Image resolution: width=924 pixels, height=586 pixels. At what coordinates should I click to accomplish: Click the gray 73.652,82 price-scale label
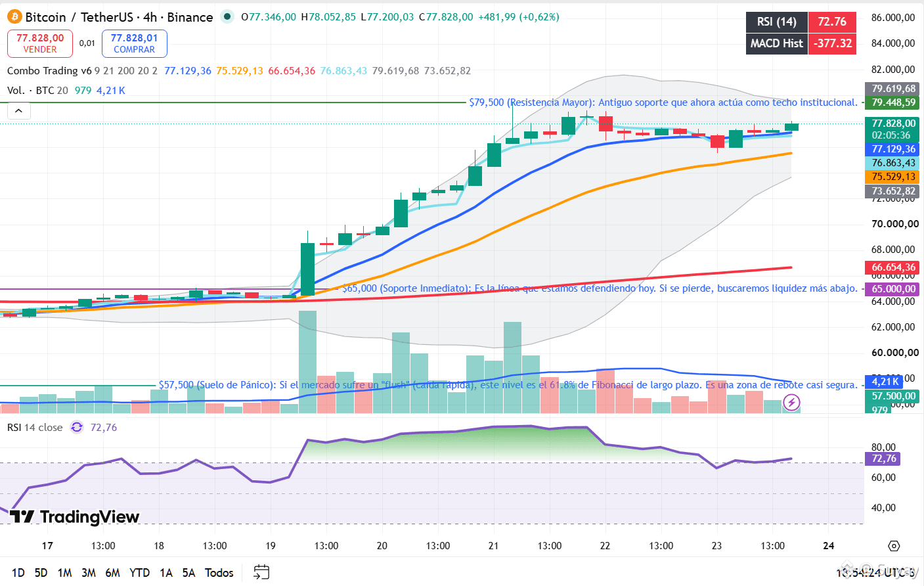tap(893, 191)
